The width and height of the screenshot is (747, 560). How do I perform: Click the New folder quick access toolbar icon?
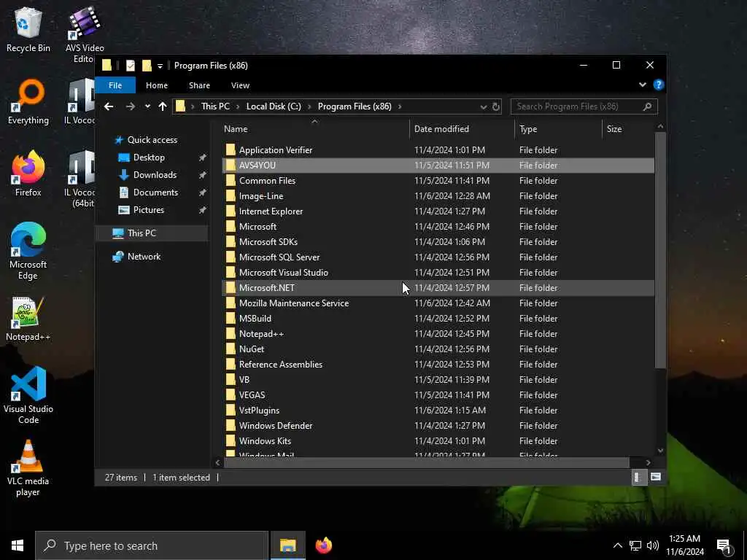pos(147,66)
